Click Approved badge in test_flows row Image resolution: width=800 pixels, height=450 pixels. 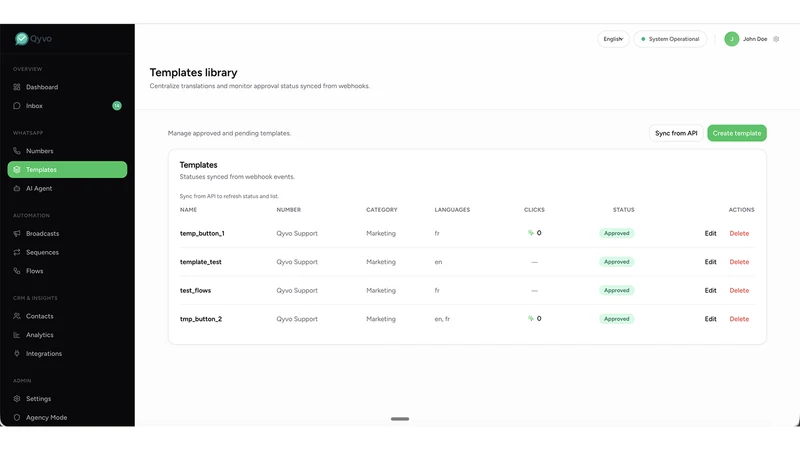tap(616, 290)
